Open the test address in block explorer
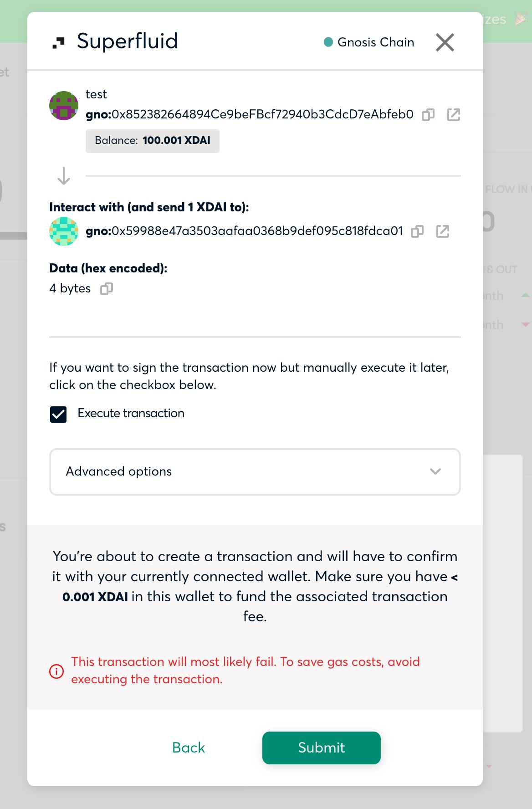This screenshot has width=532, height=809. 454,115
